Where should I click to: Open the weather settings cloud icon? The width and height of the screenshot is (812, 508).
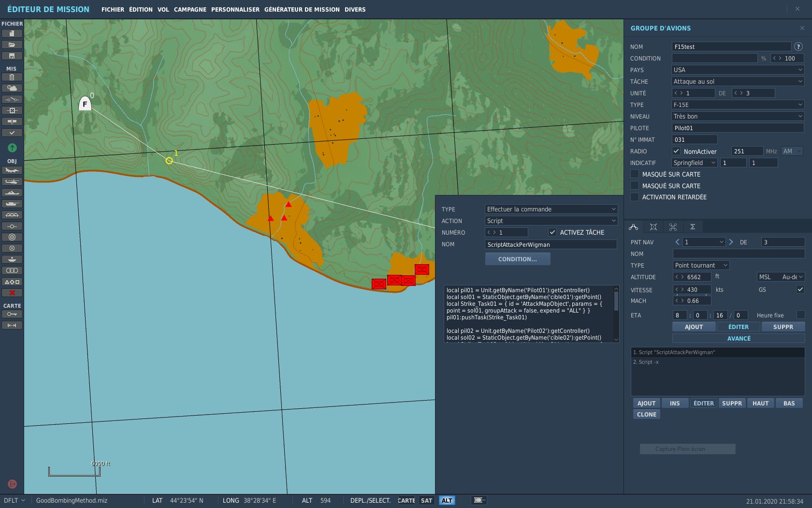tap(12, 88)
